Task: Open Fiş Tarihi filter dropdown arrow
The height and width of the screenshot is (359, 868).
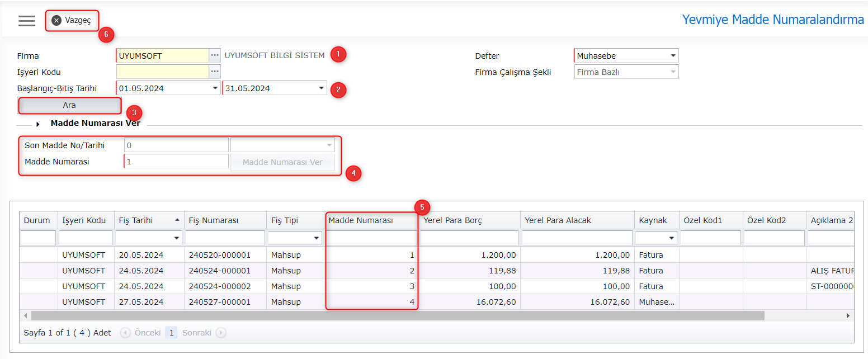Action: [177, 239]
